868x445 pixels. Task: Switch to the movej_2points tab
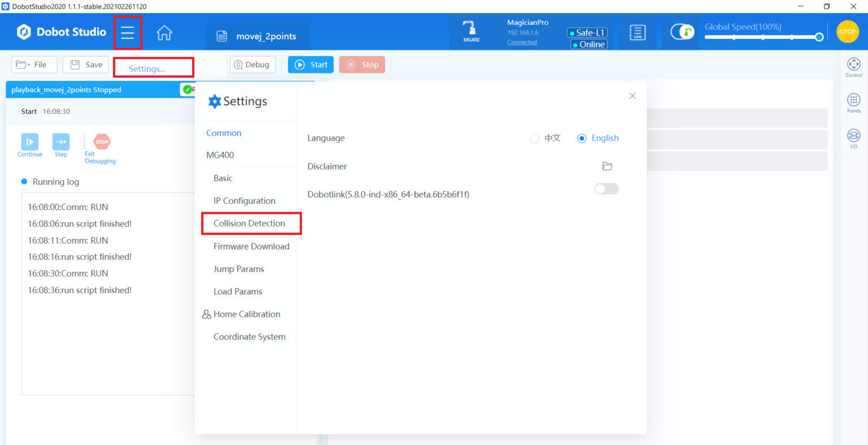tap(258, 36)
